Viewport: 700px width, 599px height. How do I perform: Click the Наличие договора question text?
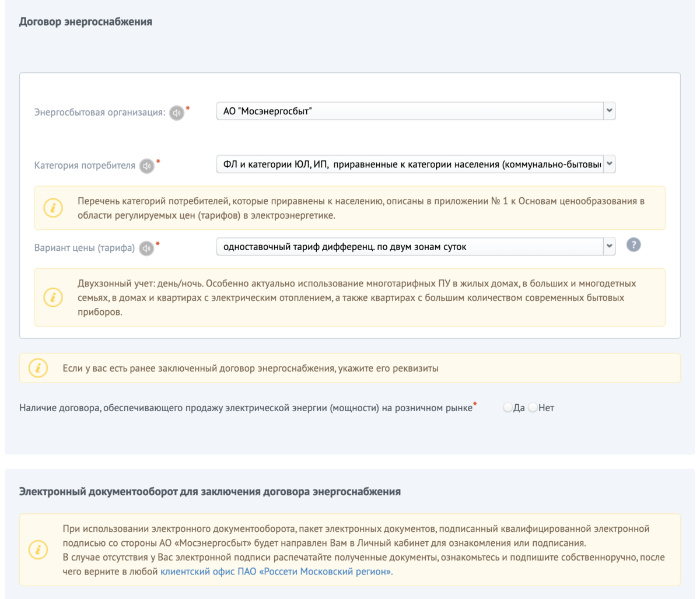[x=246, y=408]
